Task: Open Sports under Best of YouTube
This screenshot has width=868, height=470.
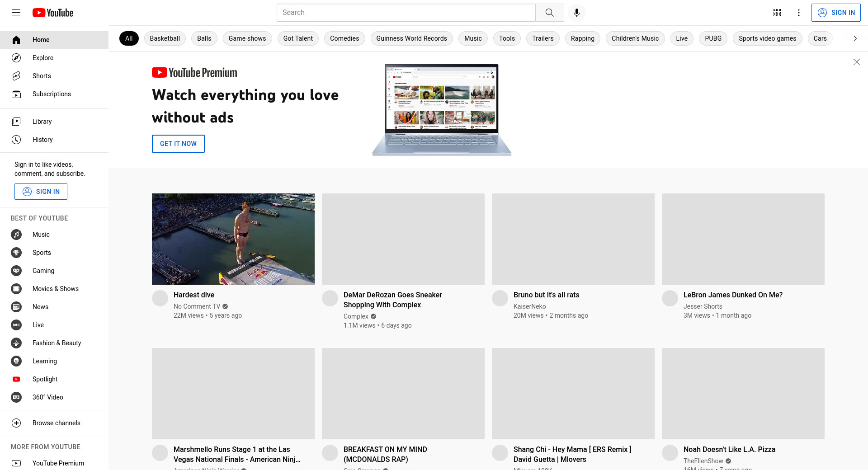Action: click(x=54, y=253)
